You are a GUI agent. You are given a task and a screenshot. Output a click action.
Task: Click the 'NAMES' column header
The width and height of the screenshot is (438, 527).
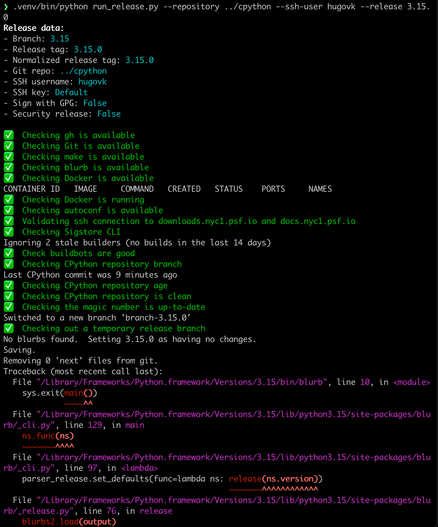pyautogui.click(x=320, y=189)
